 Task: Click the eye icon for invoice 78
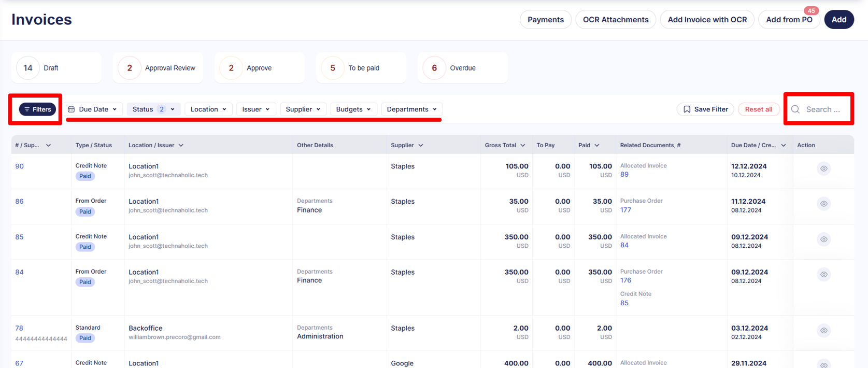pos(823,330)
